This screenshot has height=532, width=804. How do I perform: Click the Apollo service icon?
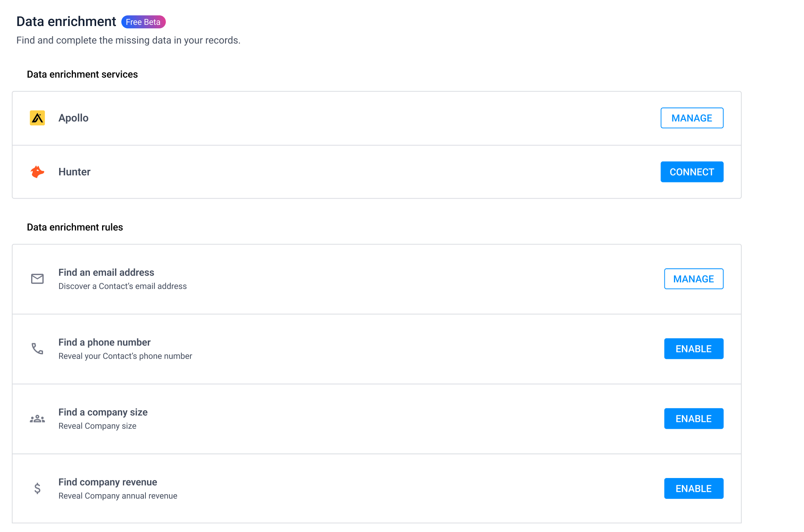point(37,118)
